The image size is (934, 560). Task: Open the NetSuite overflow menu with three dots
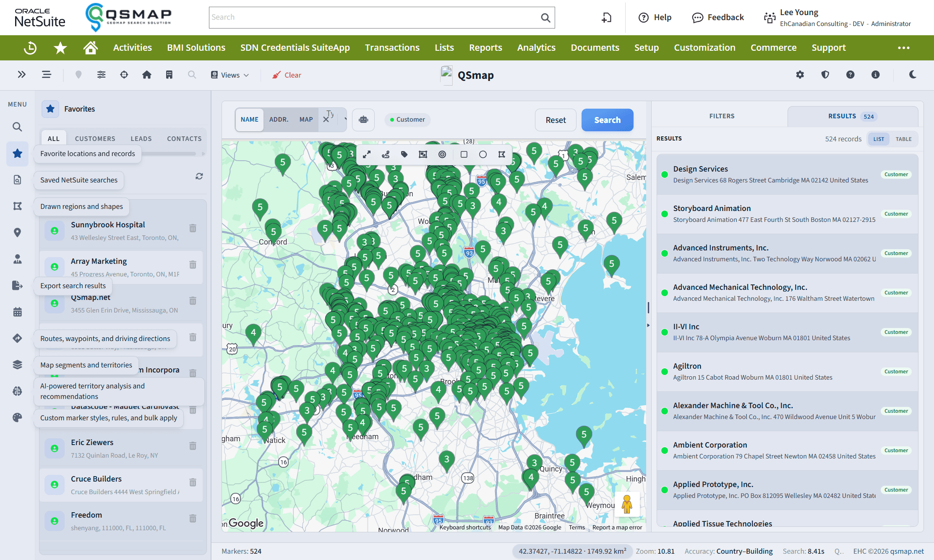(904, 48)
